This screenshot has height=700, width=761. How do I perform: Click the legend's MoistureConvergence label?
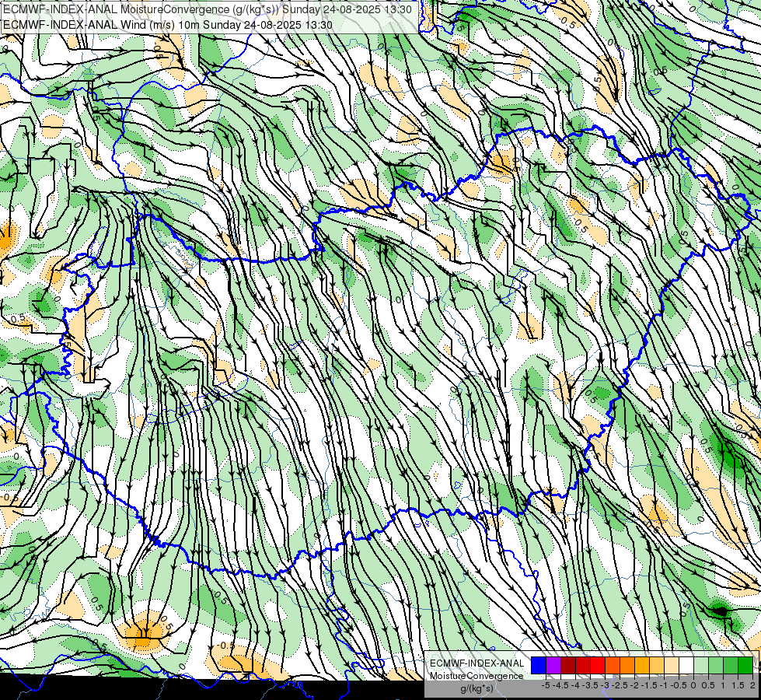[476, 676]
